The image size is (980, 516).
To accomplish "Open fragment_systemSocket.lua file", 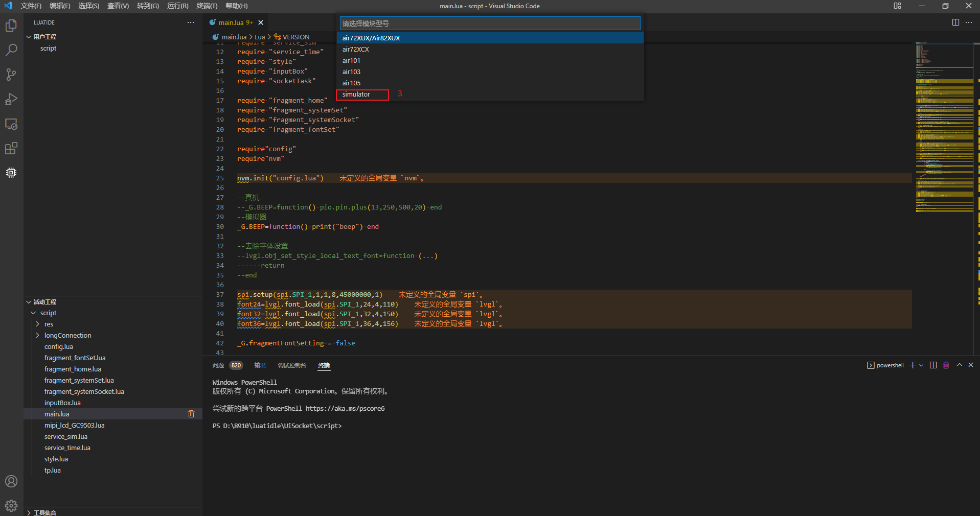I will coord(113,391).
